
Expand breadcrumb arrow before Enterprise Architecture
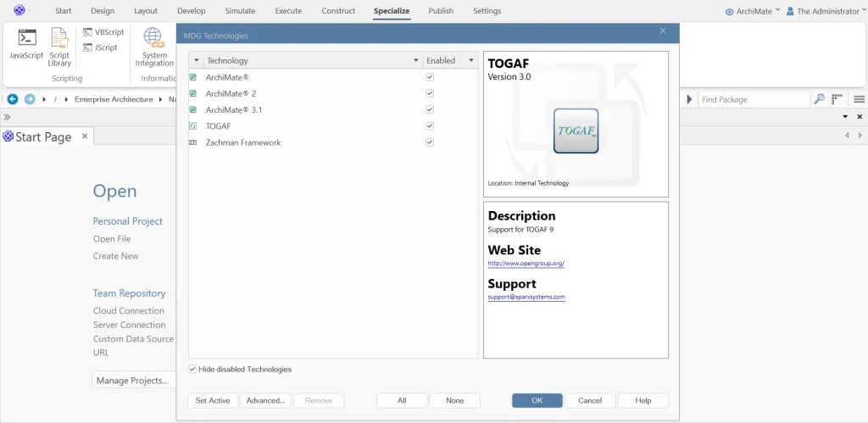(x=67, y=99)
